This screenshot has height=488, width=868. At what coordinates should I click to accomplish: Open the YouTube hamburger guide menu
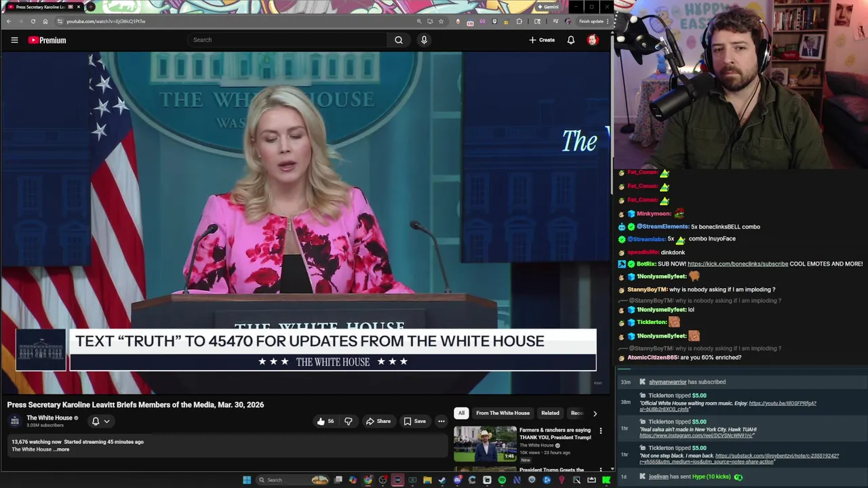coord(14,40)
